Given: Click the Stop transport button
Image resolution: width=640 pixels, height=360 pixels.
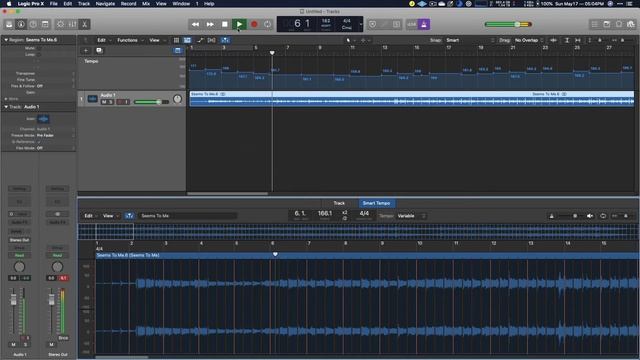Looking at the screenshot, I should (224, 24).
